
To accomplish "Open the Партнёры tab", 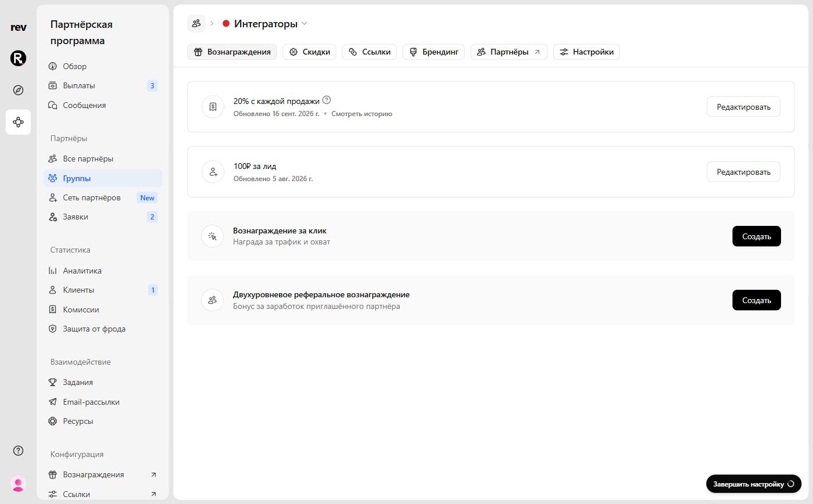I will tap(509, 52).
